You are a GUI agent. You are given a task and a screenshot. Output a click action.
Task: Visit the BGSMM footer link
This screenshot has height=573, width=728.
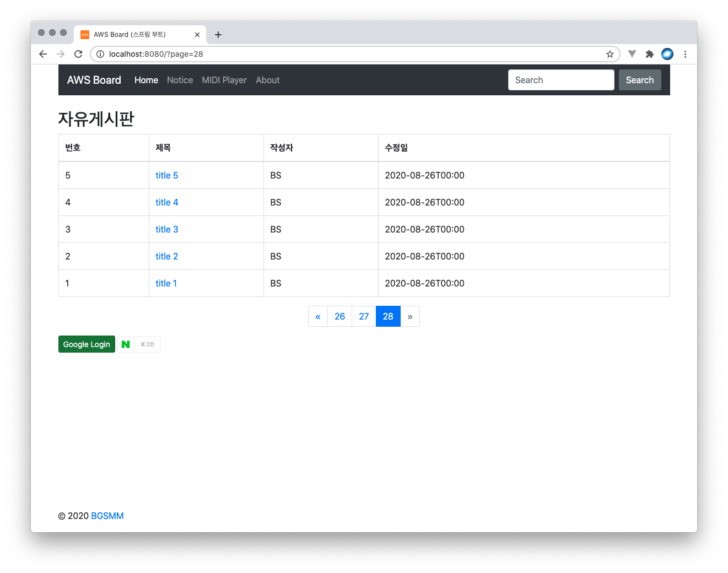click(107, 516)
